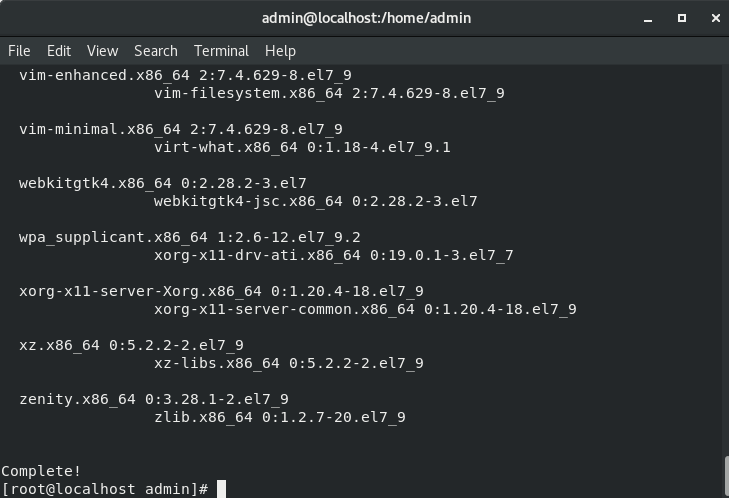Viewport: 729px width, 498px height.
Task: Click the cursor at the root prompt
Action: [x=222, y=489]
